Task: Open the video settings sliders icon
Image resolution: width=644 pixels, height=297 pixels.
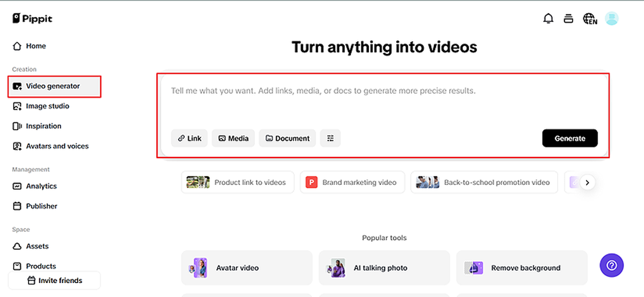Action: pyautogui.click(x=331, y=138)
